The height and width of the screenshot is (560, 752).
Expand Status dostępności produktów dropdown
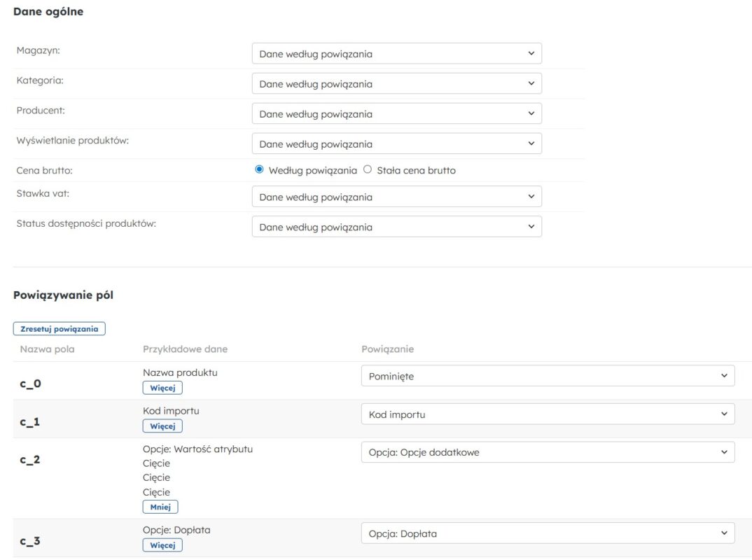click(x=396, y=227)
